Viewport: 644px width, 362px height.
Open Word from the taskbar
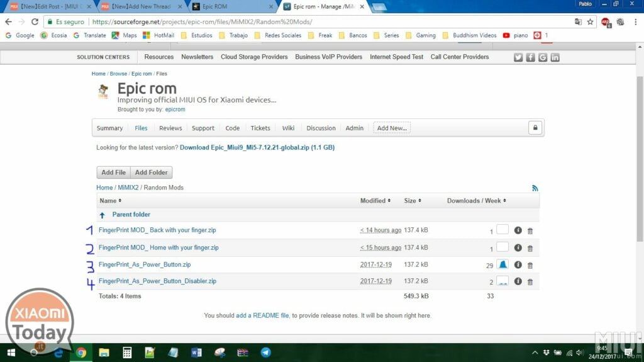[x=196, y=353]
